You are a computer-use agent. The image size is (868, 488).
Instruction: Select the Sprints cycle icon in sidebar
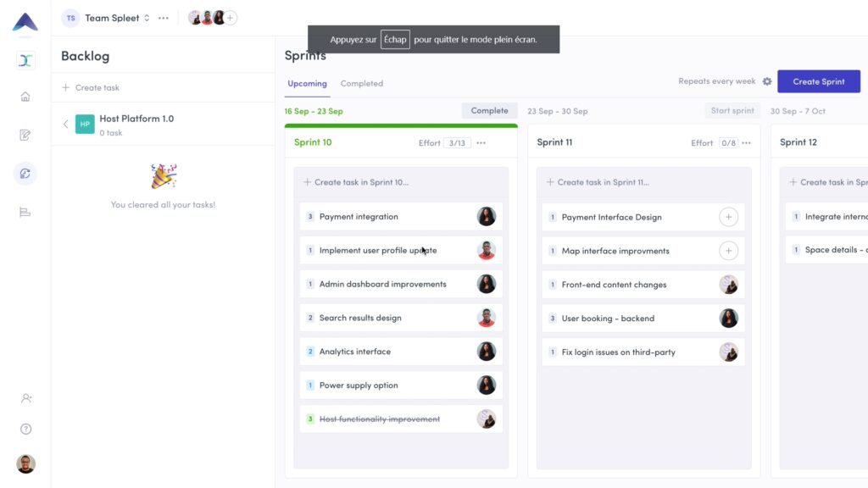click(25, 174)
